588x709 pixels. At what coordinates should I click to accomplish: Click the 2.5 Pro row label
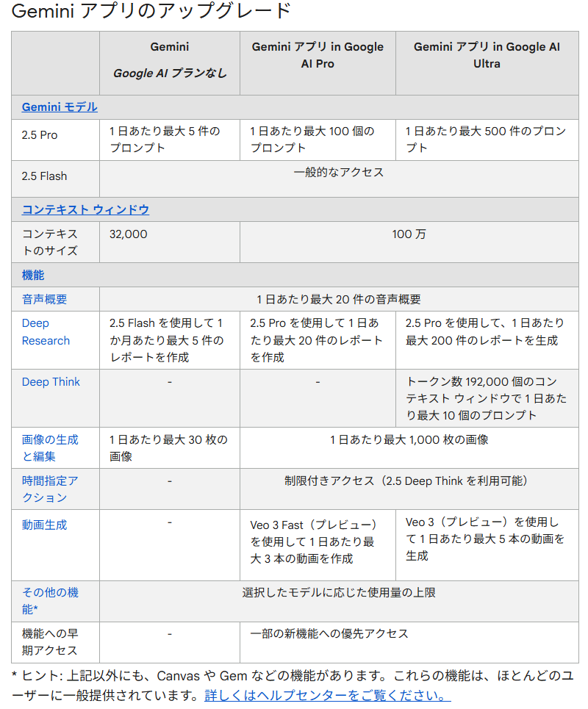[x=40, y=135]
